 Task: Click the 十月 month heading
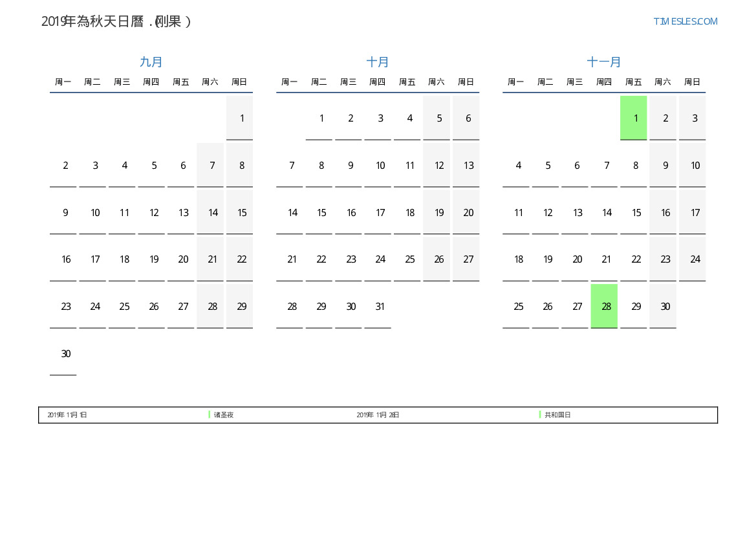(x=378, y=62)
